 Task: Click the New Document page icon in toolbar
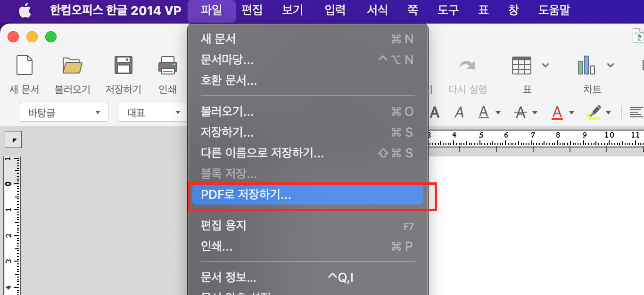point(25,65)
